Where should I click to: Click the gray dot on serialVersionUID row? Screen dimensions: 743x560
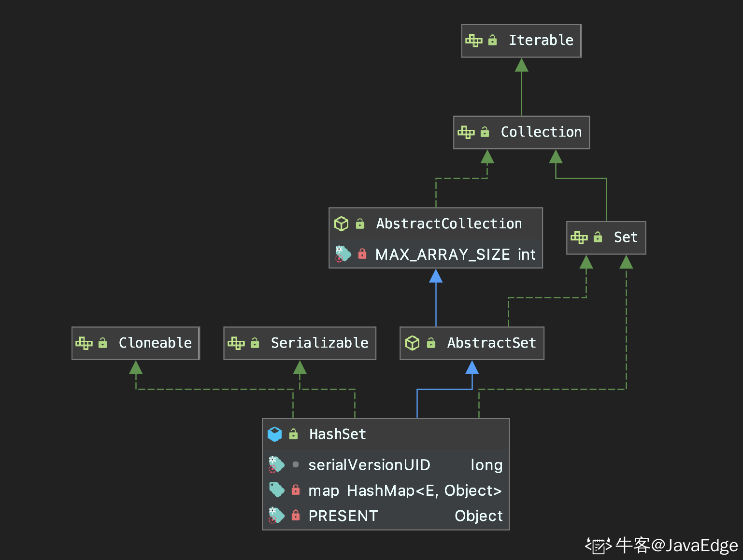click(x=295, y=464)
